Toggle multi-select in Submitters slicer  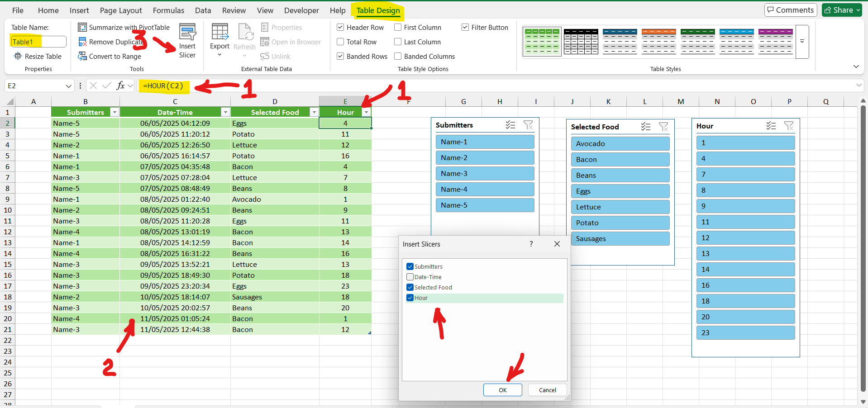(510, 125)
